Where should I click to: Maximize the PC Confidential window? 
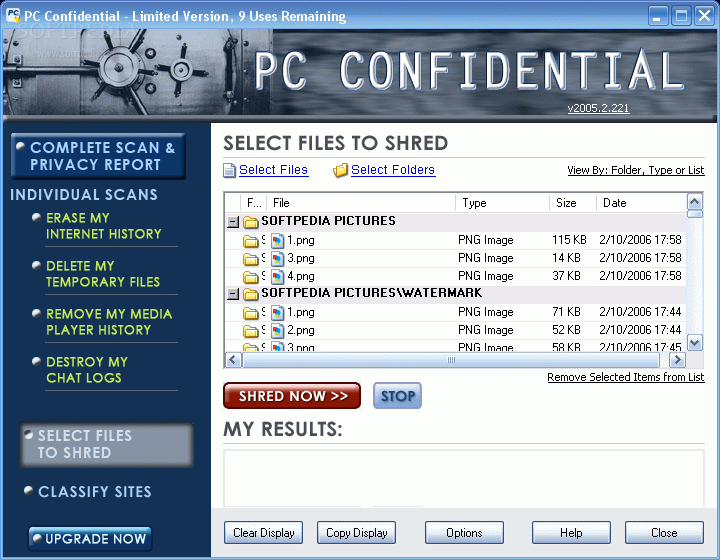(681, 16)
